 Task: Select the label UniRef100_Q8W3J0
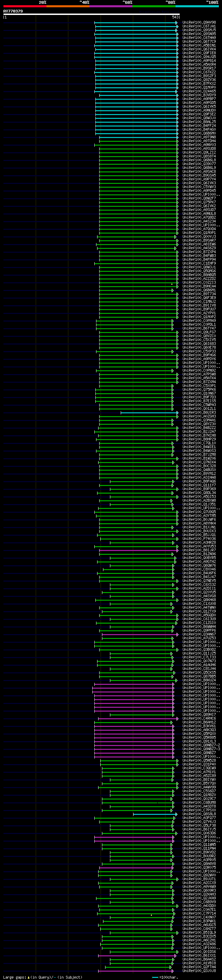point(199,118)
